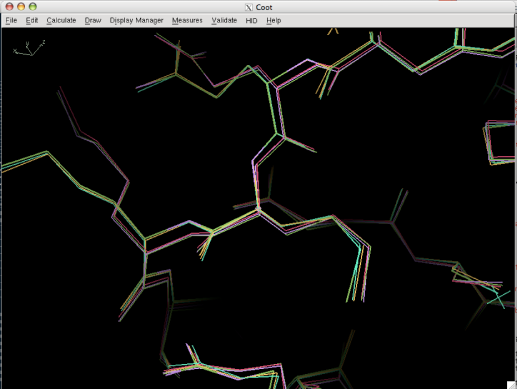The image size is (517, 389).
Task: Open the Help menu
Action: 273,20
